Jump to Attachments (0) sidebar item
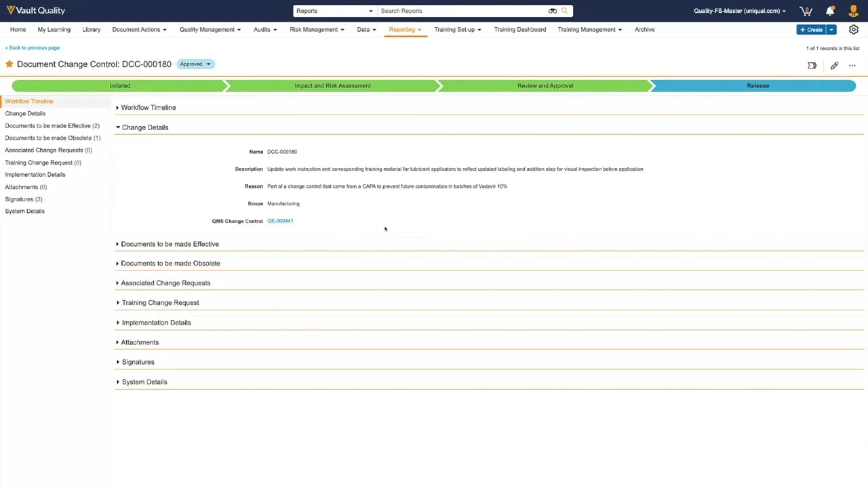 point(26,187)
